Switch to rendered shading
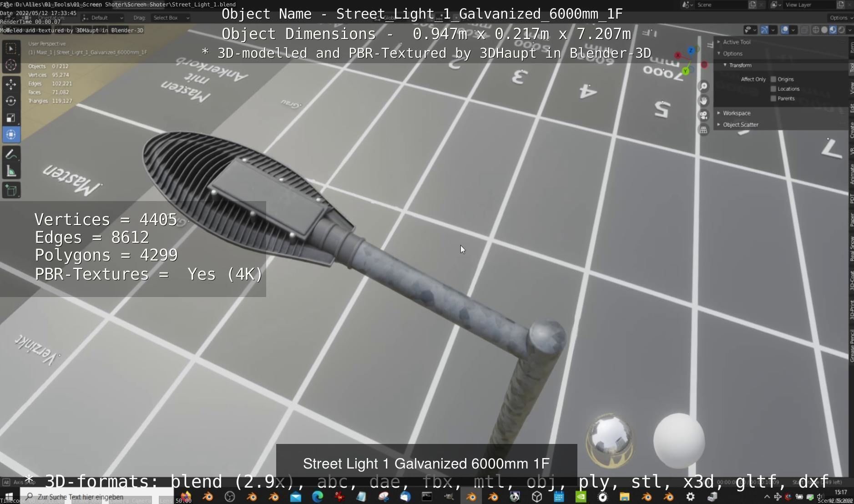The width and height of the screenshot is (854, 504). 841,30
